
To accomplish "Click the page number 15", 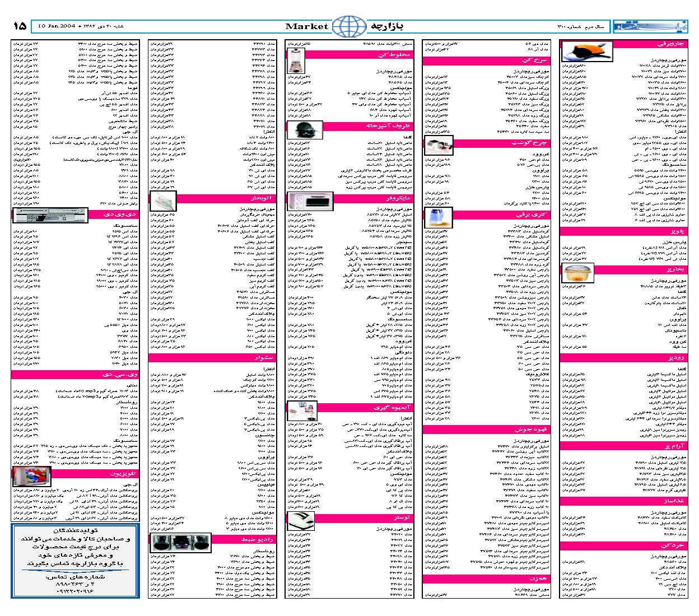I will (x=20, y=26).
